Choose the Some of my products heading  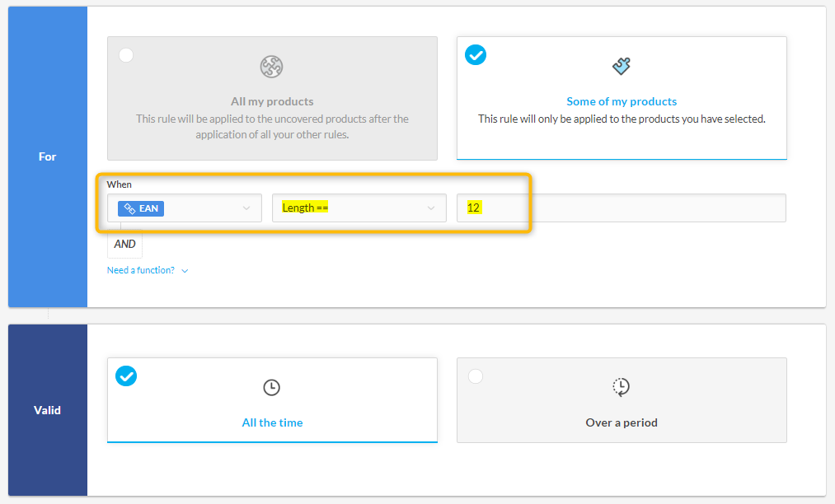622,101
